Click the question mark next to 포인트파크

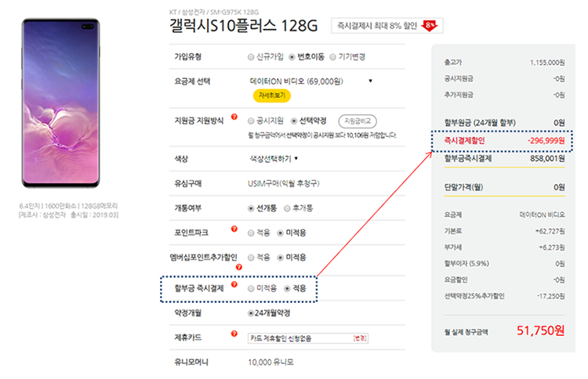[x=233, y=230]
